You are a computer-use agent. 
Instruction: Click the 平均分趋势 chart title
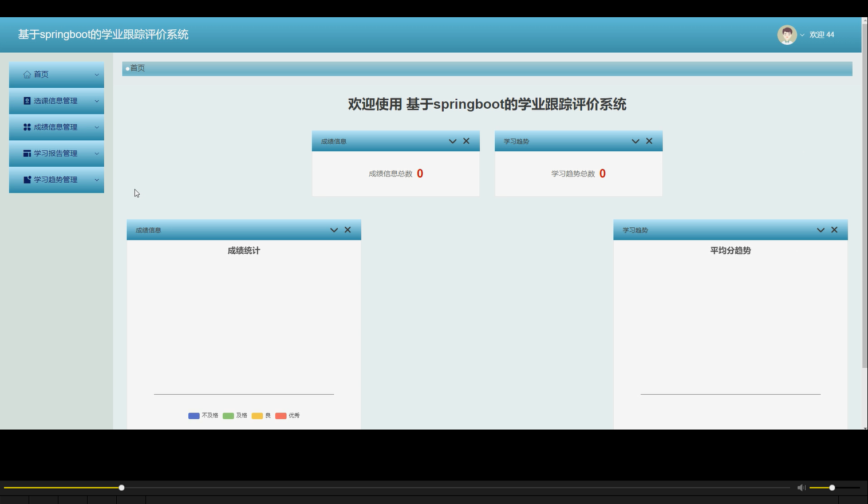(x=731, y=250)
